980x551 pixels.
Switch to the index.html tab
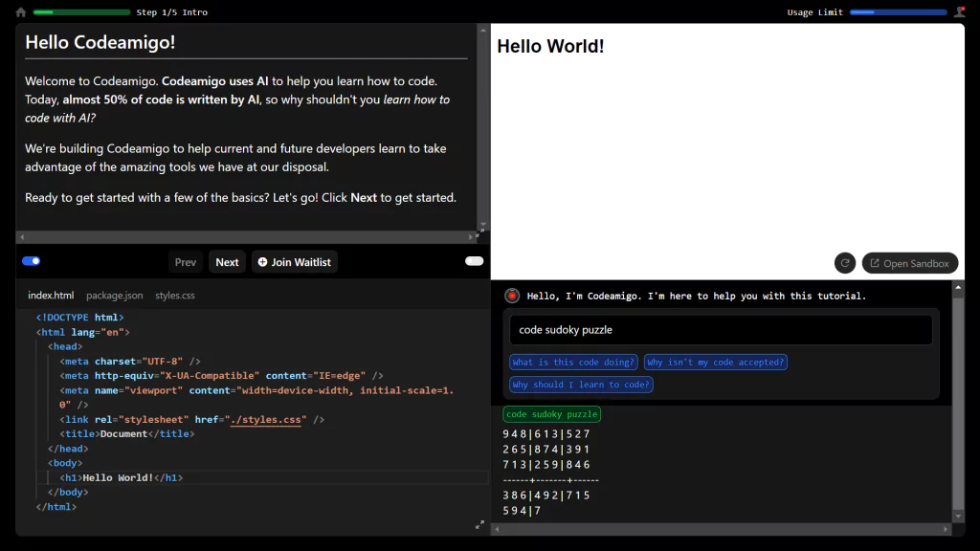point(51,296)
